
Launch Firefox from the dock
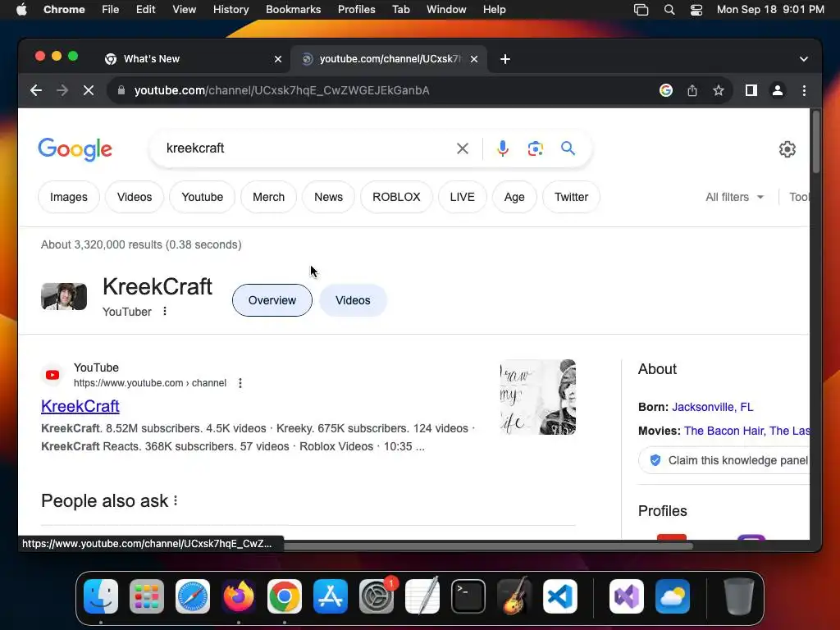click(239, 596)
